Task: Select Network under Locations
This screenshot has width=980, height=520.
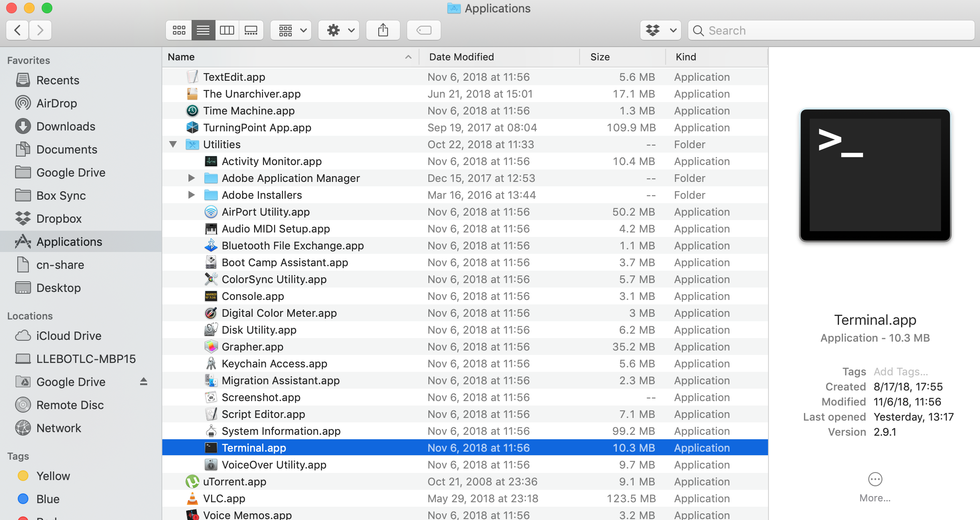Action: pyautogui.click(x=59, y=428)
